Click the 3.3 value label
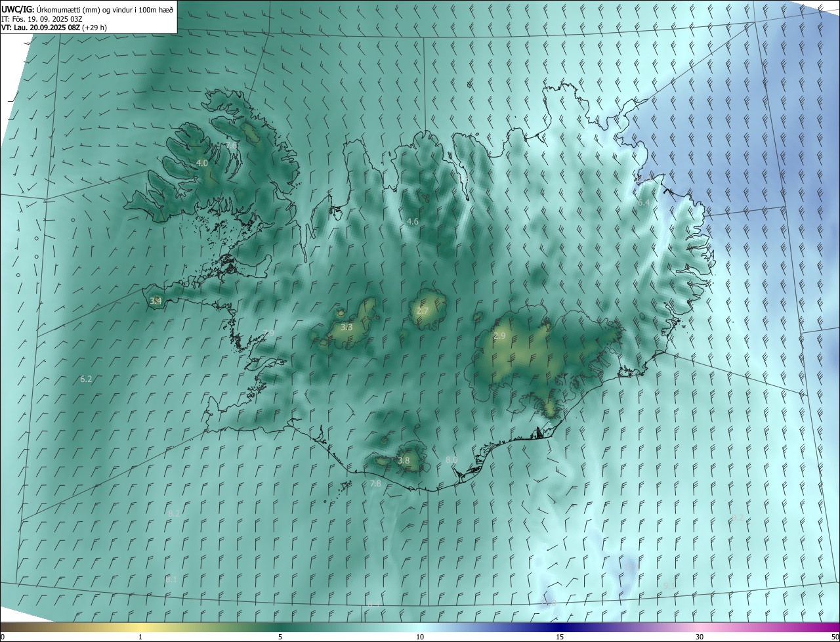Screen dimensions: 840x642 [346, 327]
